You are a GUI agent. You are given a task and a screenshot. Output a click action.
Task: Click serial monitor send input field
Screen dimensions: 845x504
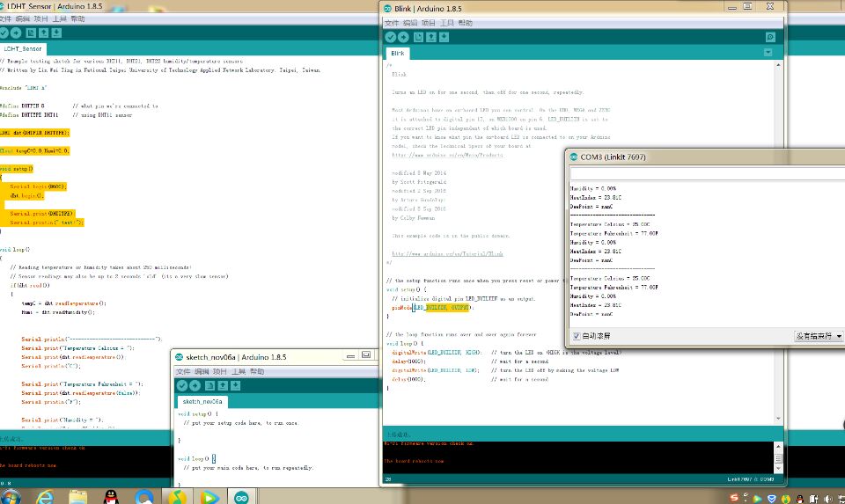[708, 174]
